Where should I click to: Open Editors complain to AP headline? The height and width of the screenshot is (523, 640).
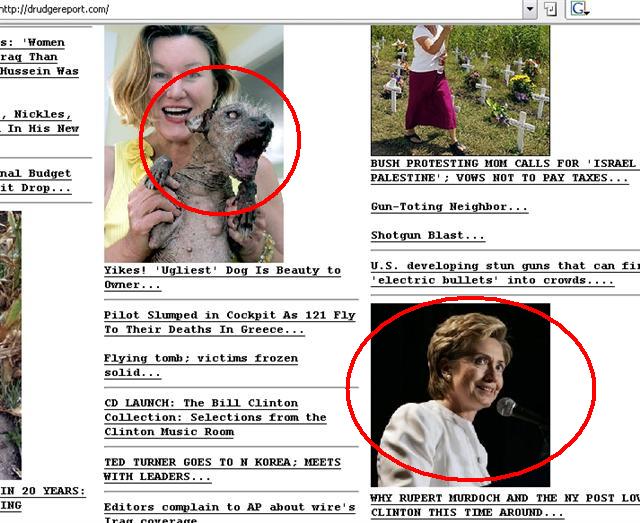229,512
